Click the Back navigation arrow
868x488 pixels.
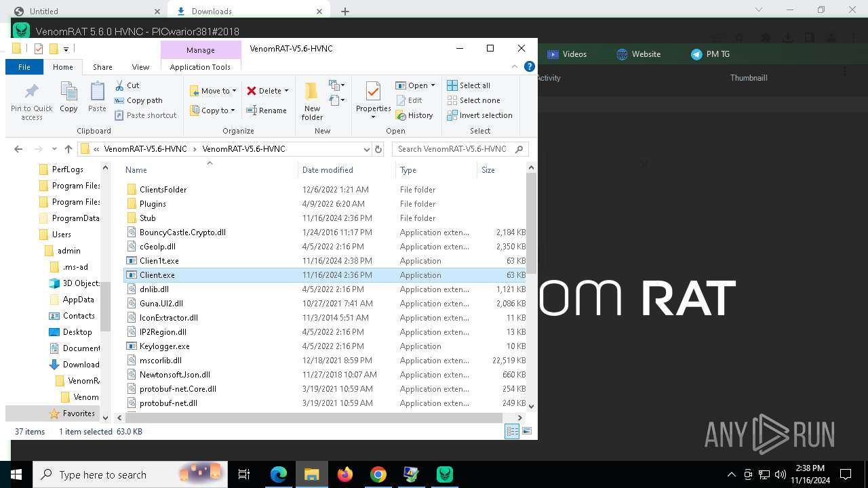tap(18, 149)
